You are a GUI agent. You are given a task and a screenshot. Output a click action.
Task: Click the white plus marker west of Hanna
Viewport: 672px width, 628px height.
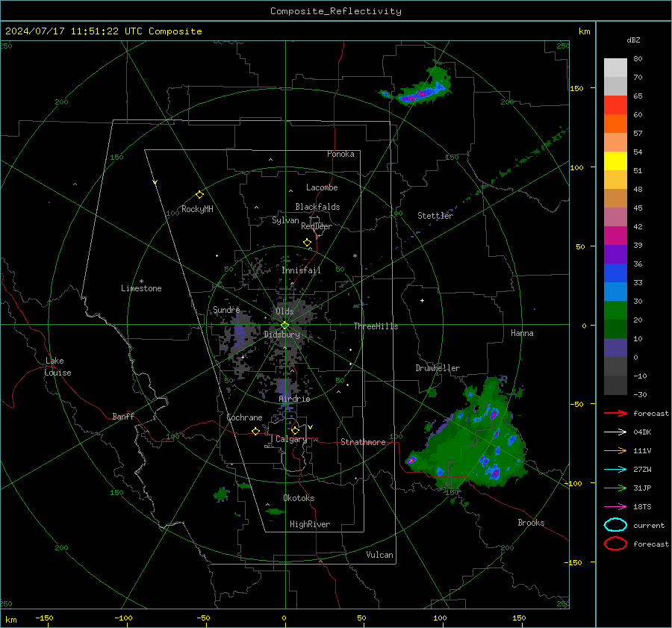(422, 300)
